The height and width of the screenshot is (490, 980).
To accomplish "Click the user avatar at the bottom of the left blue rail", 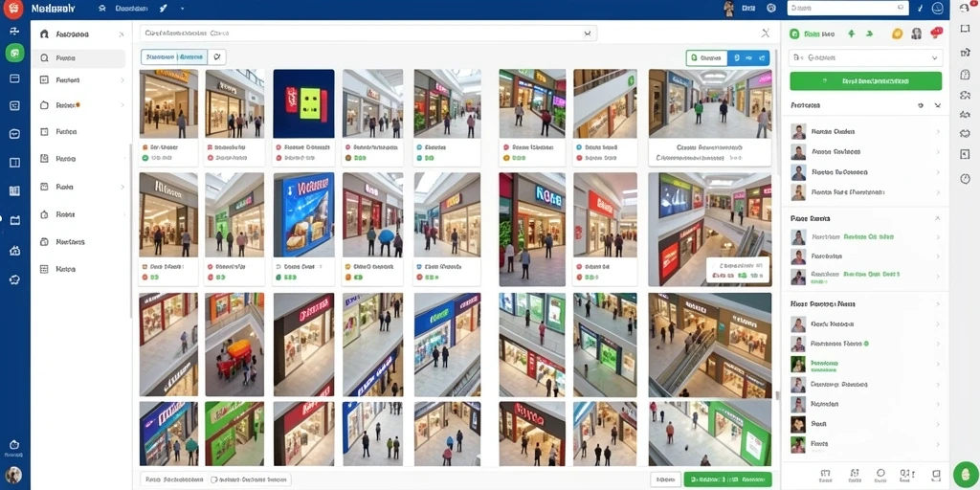I will click(x=14, y=475).
